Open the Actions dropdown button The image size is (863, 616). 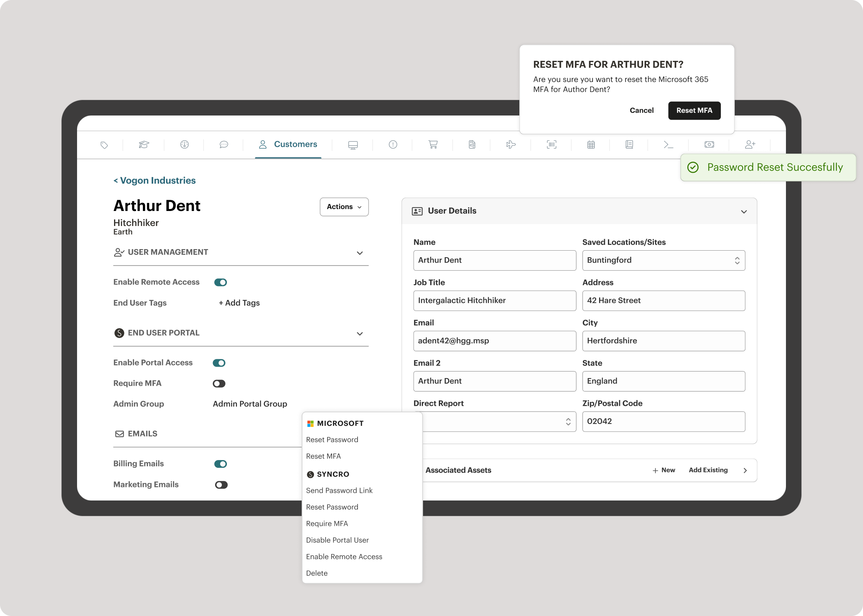pyautogui.click(x=344, y=207)
